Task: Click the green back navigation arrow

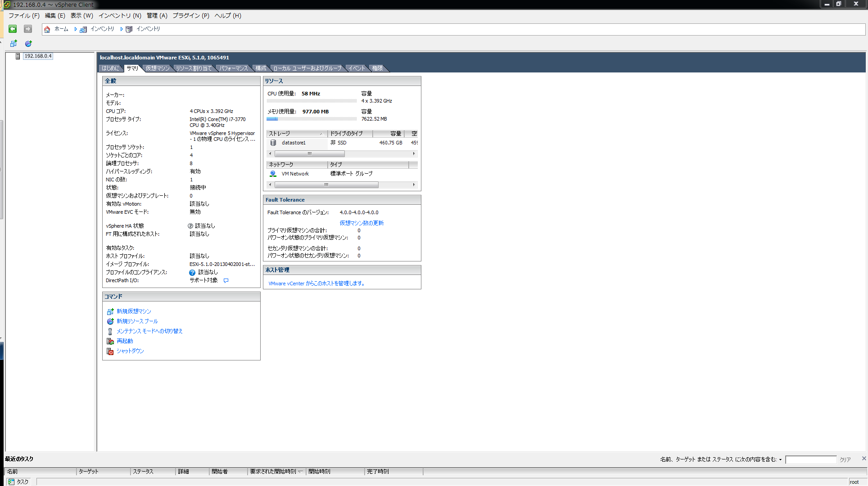Action: (13, 29)
